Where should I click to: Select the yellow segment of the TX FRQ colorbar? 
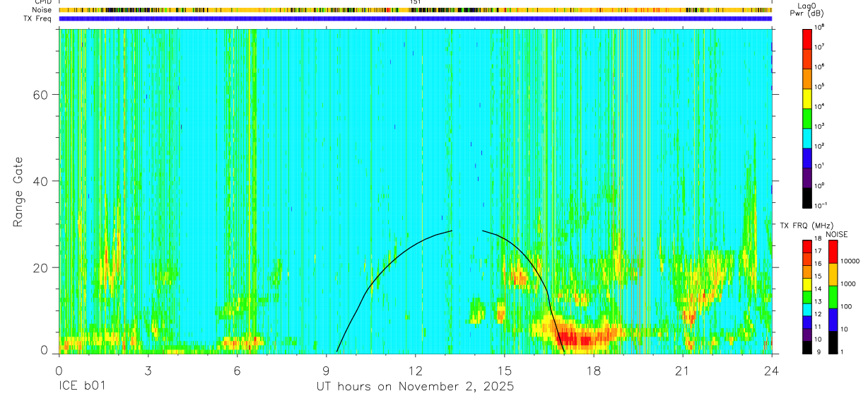tap(807, 284)
